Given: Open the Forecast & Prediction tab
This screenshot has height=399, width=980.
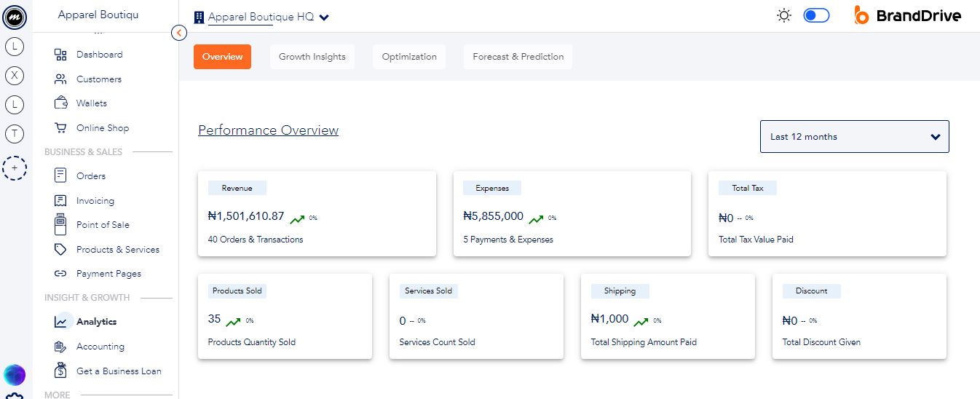Looking at the screenshot, I should coord(518,57).
